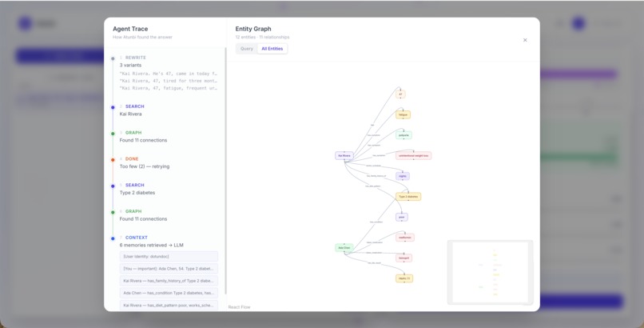Click the variant 'Kai Rivera, 47, tired for three mont..'

click(169, 81)
